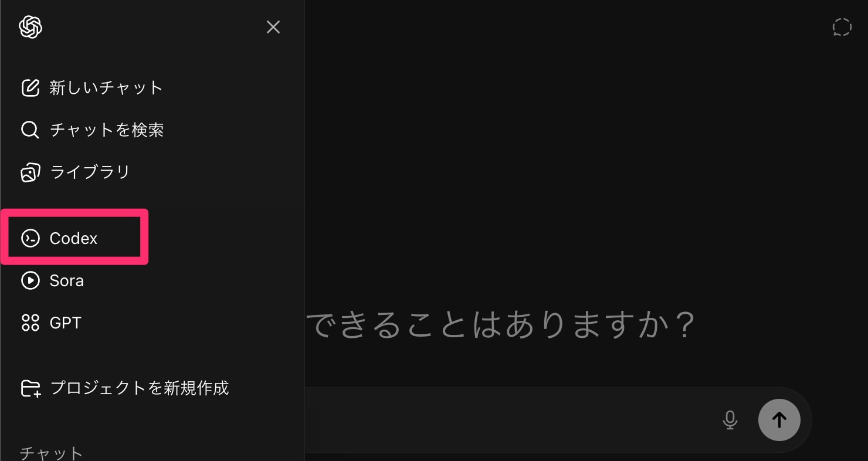Send message with up arrow button
The image size is (868, 461).
pyautogui.click(x=779, y=419)
